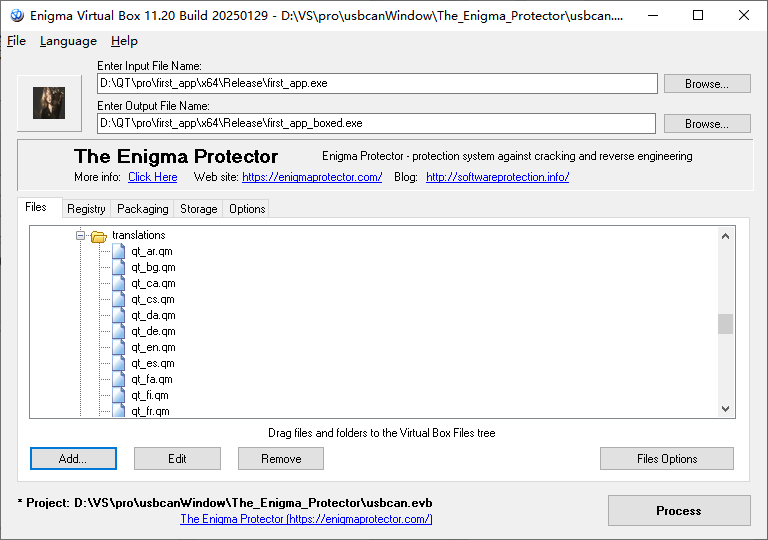Select qt_de.qm in the tree

153,331
